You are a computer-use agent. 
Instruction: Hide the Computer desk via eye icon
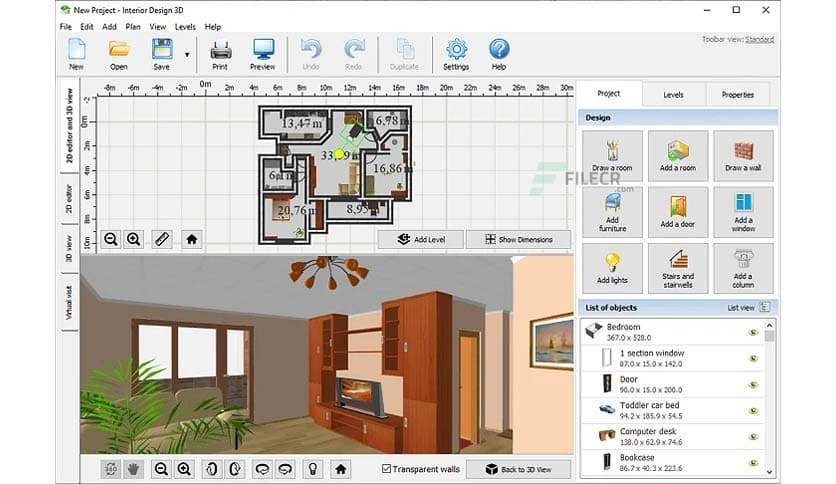[753, 437]
